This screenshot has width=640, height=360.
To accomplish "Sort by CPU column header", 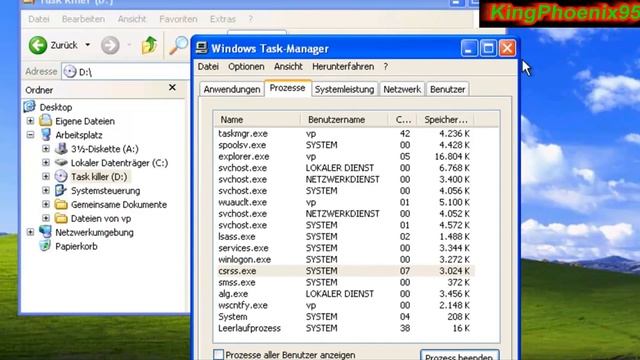I will tap(403, 120).
